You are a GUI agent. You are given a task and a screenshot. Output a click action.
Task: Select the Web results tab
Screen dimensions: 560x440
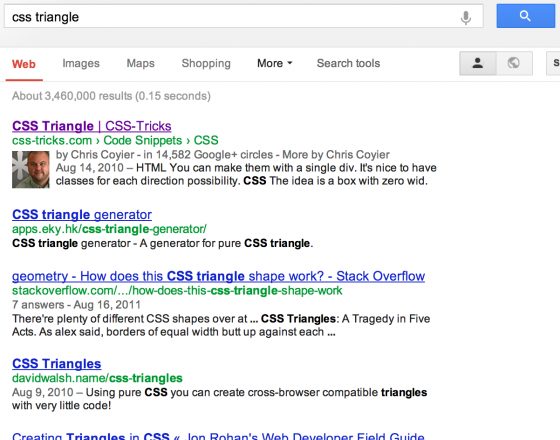(x=24, y=64)
